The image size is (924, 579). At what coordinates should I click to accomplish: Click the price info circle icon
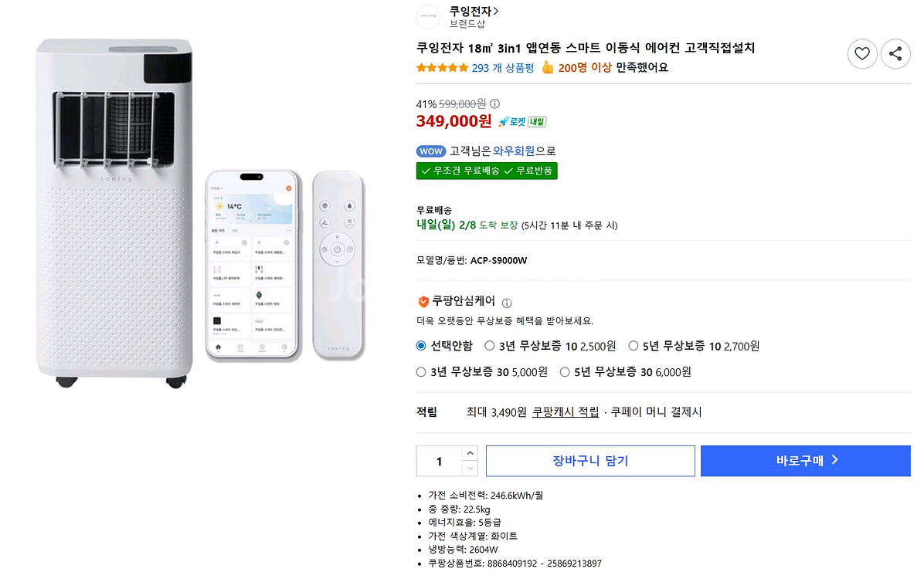[495, 103]
